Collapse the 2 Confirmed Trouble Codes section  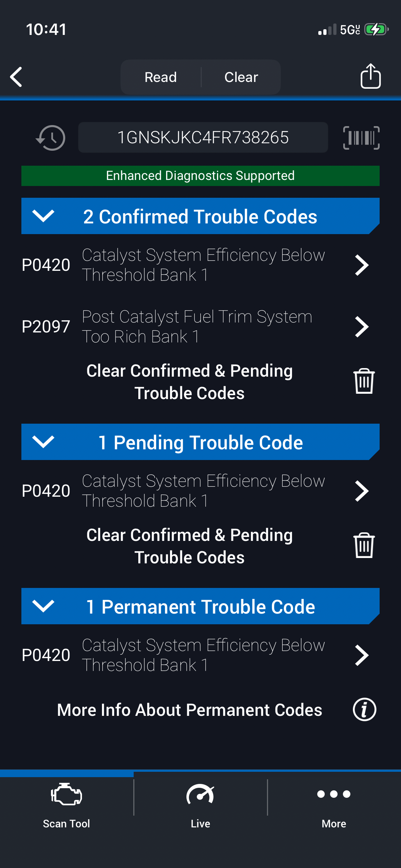43,216
